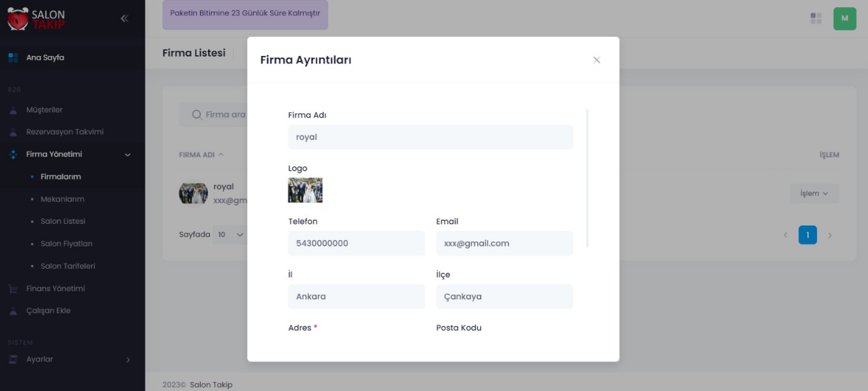The height and width of the screenshot is (391, 868).
Task: Click the company logo thumbnail in dialog
Action: point(305,191)
